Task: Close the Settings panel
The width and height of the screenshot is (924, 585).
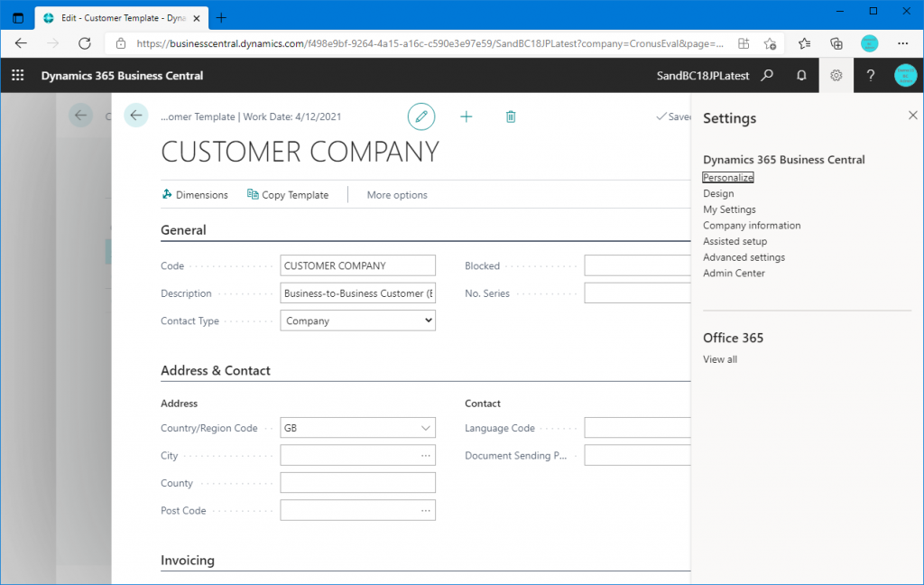Action: (913, 116)
